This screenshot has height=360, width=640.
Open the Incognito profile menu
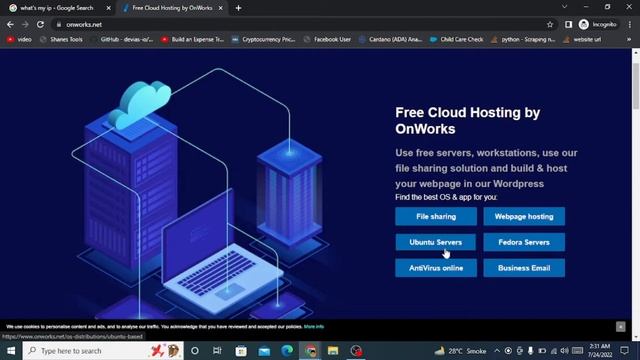(x=598, y=24)
